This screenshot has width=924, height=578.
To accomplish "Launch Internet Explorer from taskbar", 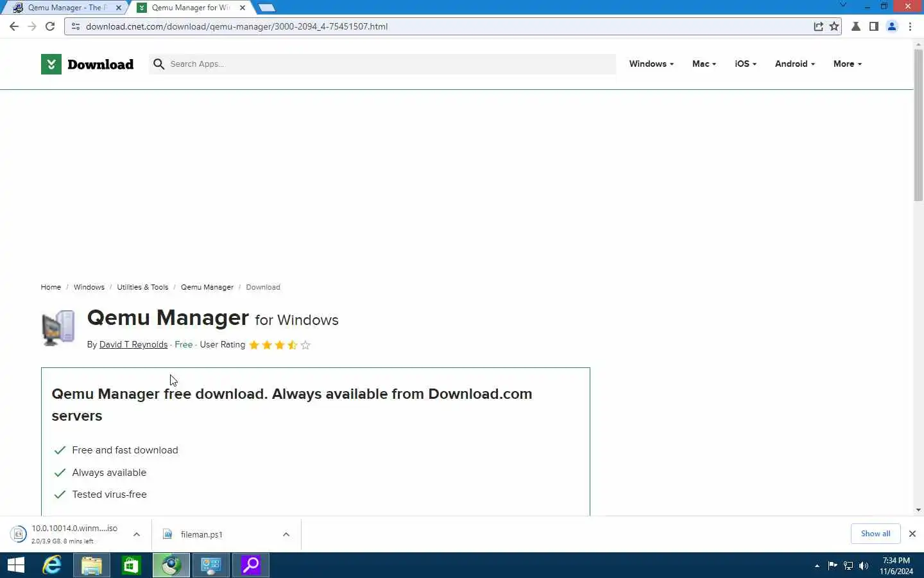I will click(52, 565).
